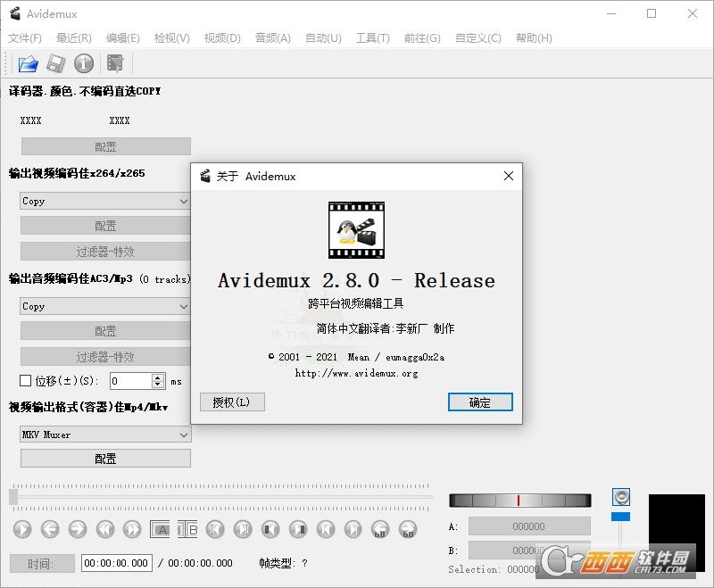Click decoder 配置 button under XXXX
This screenshot has width=714, height=588.
point(105,147)
